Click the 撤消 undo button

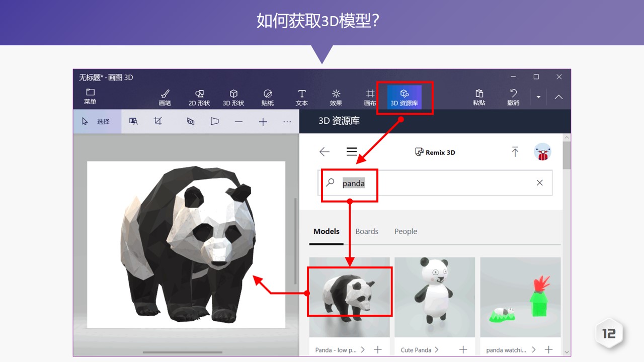(x=513, y=97)
